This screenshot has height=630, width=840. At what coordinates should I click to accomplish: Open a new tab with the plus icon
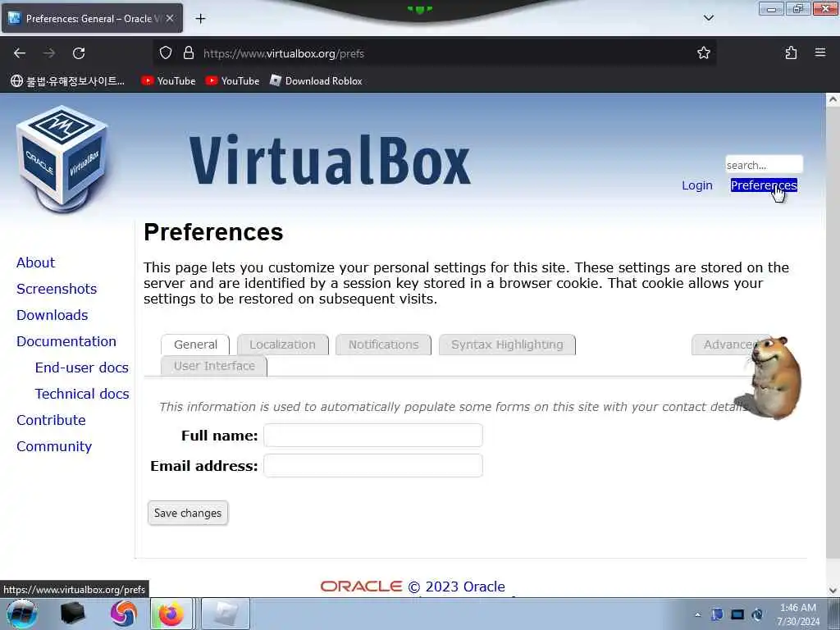(200, 19)
